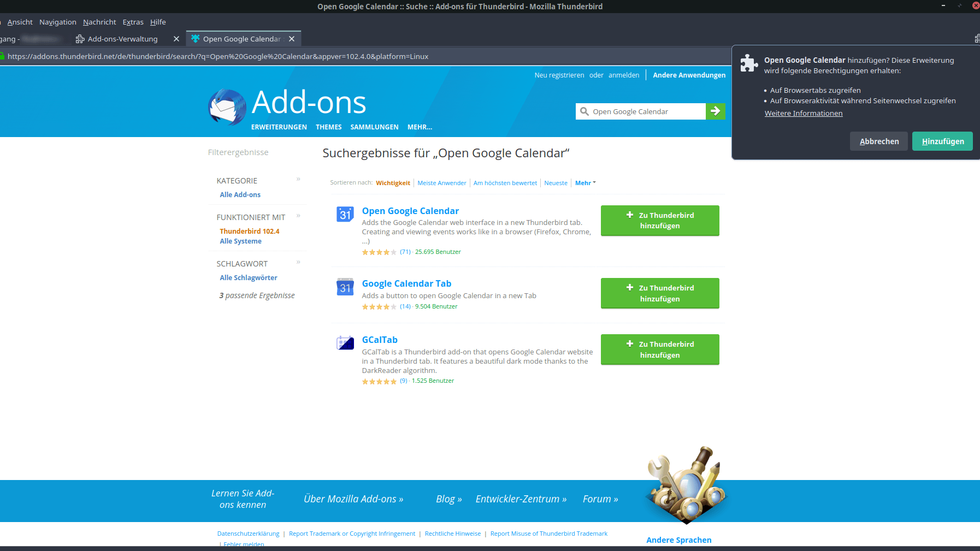980x551 pixels.
Task: Open Andere Anwendungen link
Action: 689,75
